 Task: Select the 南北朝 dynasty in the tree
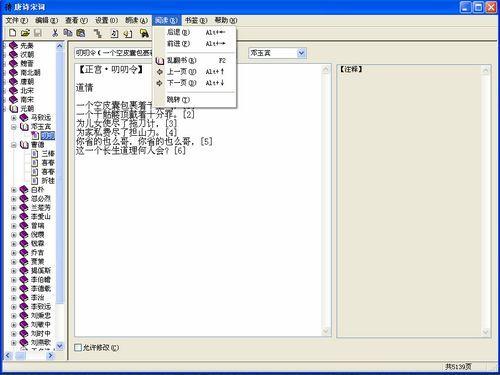[30, 72]
